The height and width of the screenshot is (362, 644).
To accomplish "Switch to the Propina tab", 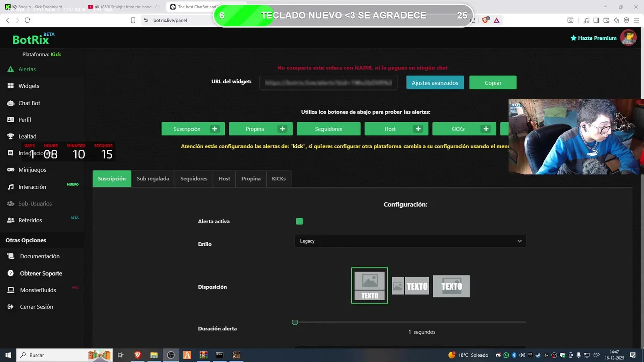I will tap(251, 178).
